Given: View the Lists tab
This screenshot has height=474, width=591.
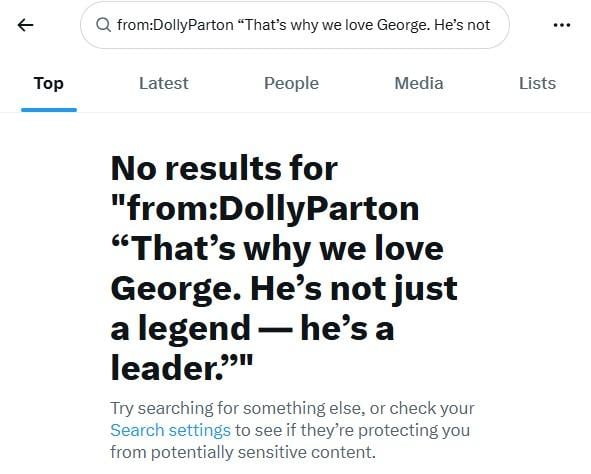Looking at the screenshot, I should [x=537, y=83].
